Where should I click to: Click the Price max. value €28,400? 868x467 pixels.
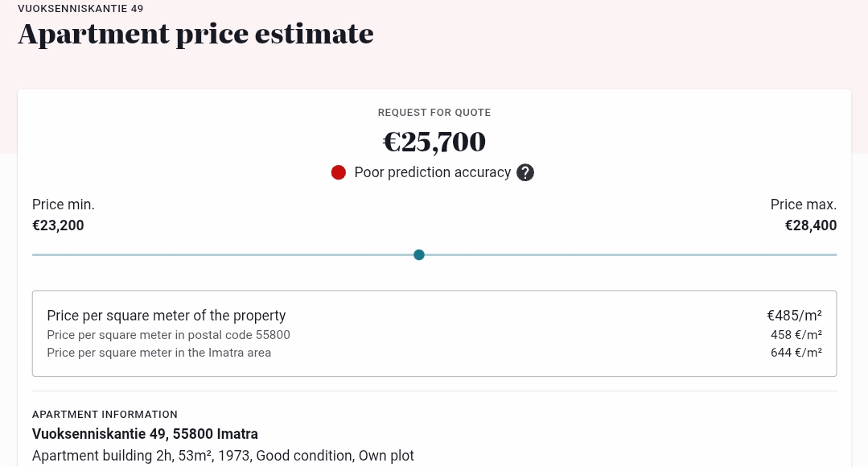(x=810, y=225)
